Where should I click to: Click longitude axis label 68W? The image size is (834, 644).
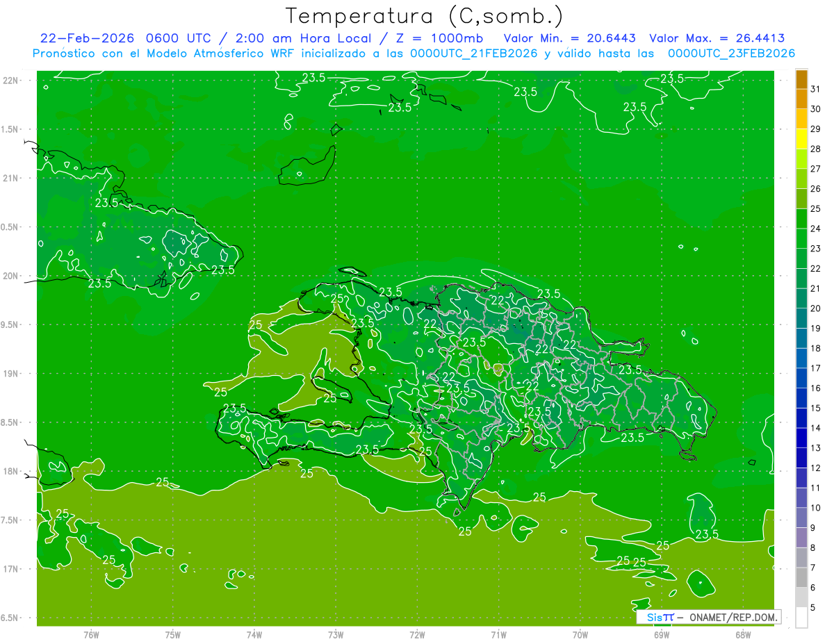[x=743, y=634]
